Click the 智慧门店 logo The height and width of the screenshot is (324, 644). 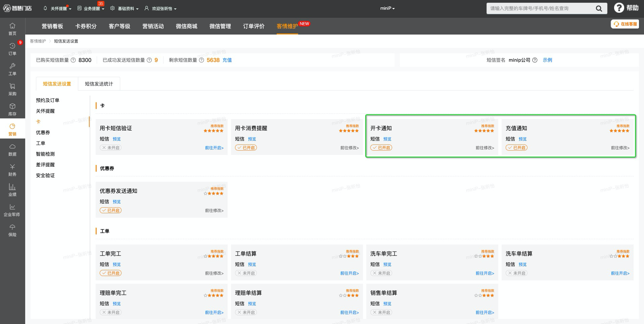[x=17, y=8]
